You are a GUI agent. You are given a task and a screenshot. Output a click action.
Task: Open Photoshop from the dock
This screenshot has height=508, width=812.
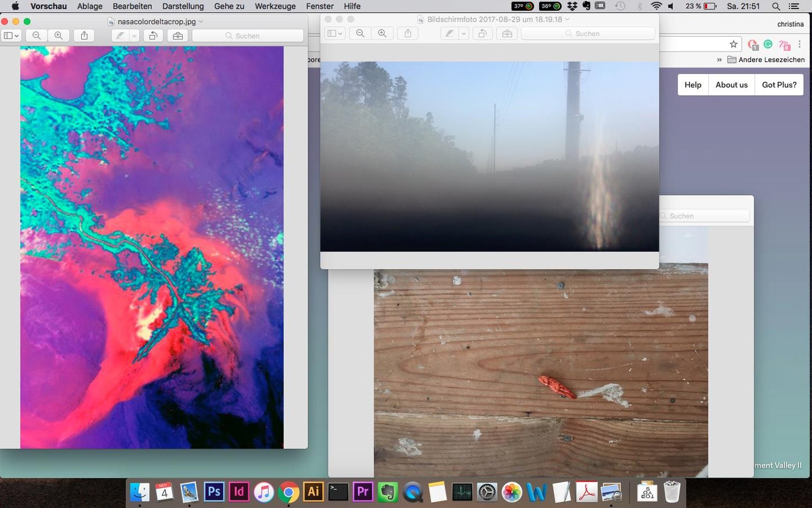click(x=214, y=492)
